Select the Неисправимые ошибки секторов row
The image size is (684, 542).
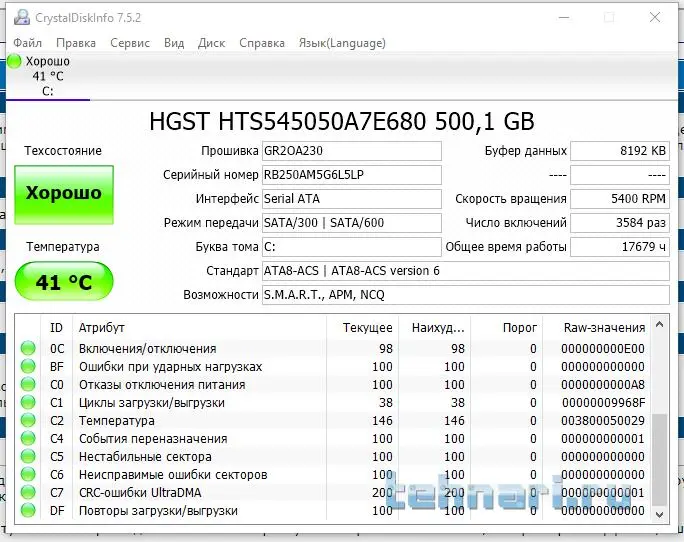333,474
